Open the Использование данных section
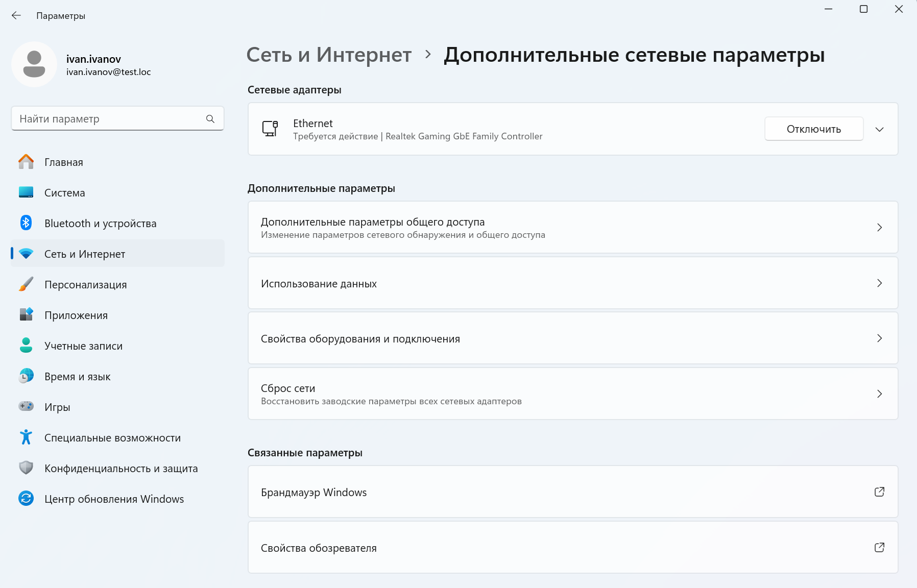The height and width of the screenshot is (588, 917). [x=572, y=283]
